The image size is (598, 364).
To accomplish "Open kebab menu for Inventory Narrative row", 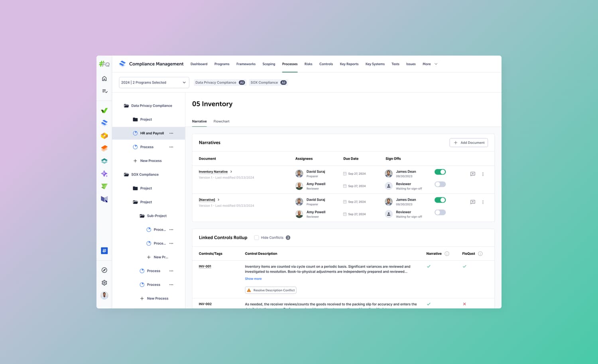I will [483, 174].
